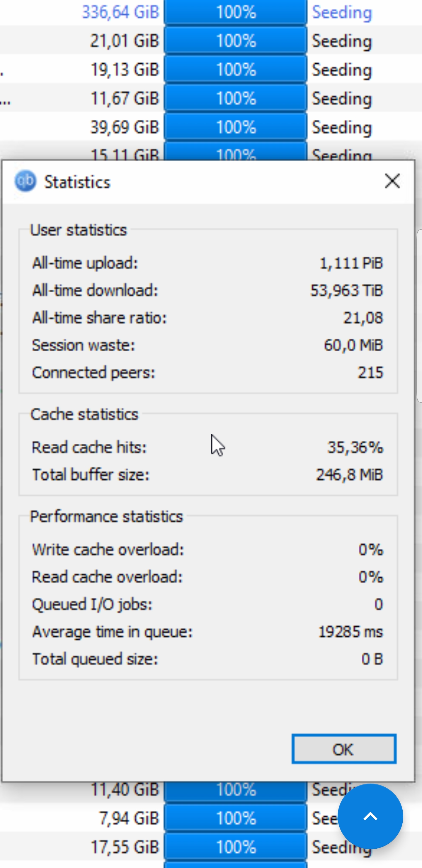Click the All-time download label
Image resolution: width=422 pixels, height=868 pixels.
95,290
